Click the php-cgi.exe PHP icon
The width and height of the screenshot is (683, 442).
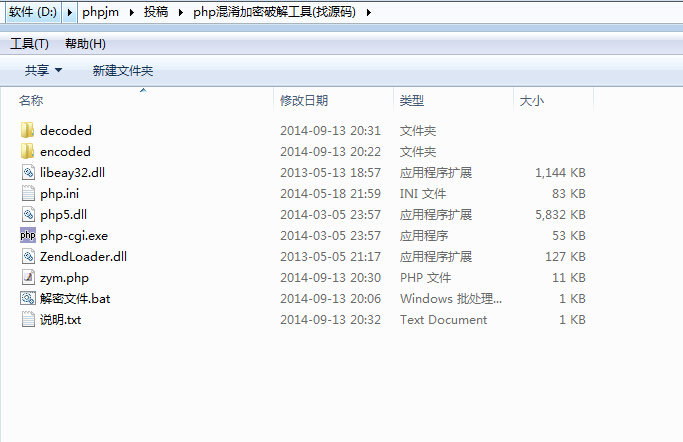click(28, 236)
